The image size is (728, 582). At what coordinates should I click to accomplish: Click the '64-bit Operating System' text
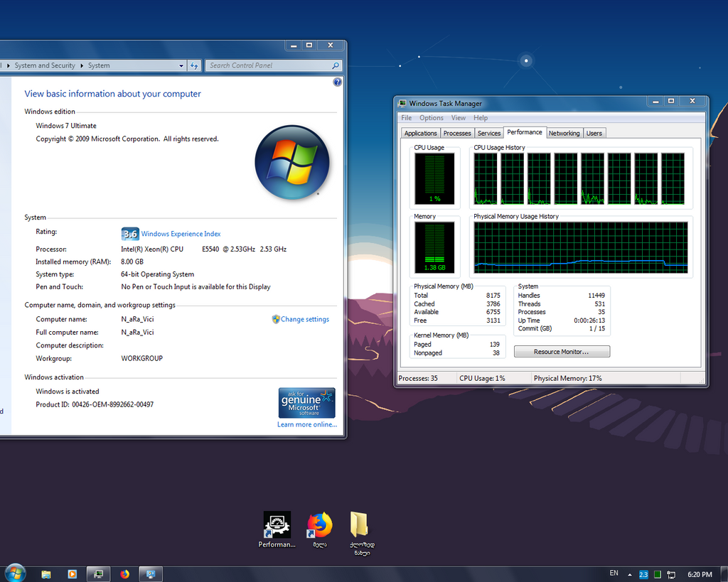[157, 274]
